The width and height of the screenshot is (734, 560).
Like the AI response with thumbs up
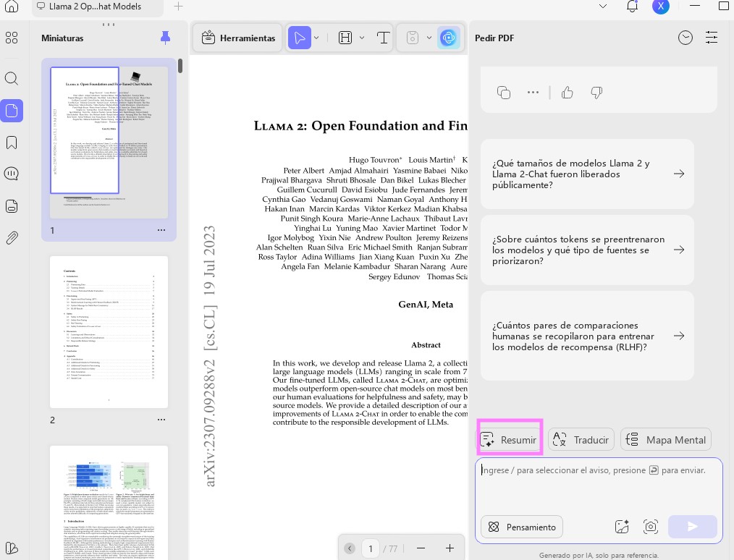(x=568, y=93)
